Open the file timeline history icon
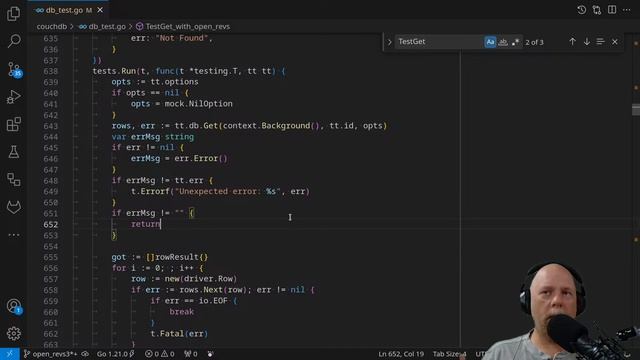The image size is (640, 360). [x=581, y=10]
